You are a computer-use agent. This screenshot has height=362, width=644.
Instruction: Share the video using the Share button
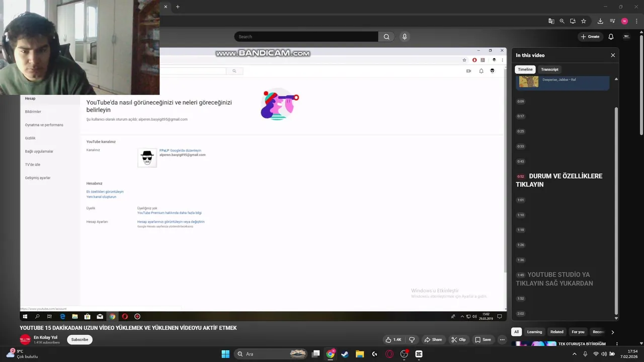[x=433, y=339]
